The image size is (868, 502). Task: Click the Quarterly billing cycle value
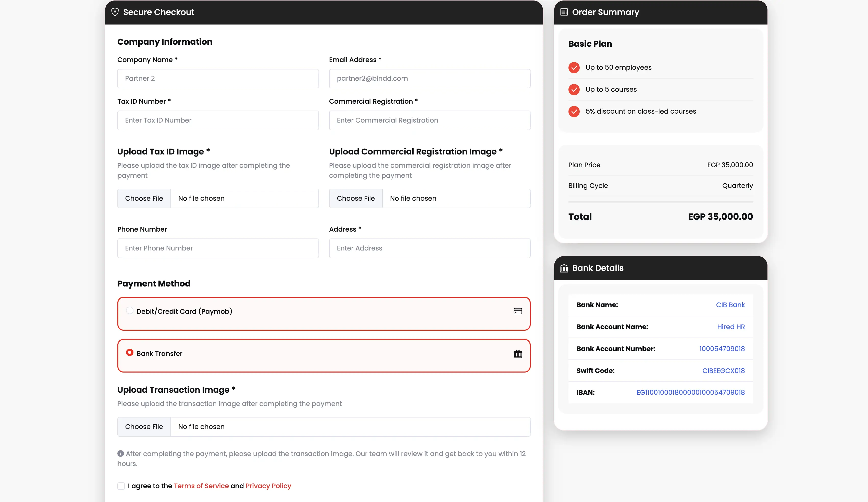(x=737, y=185)
